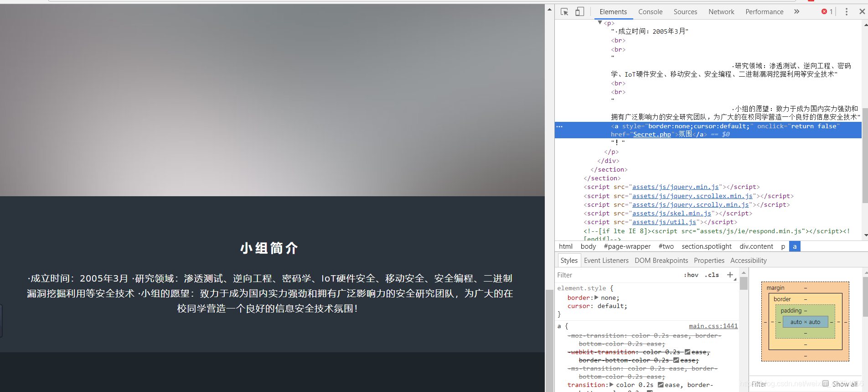
Task: Open the Sources tab
Action: pos(685,12)
